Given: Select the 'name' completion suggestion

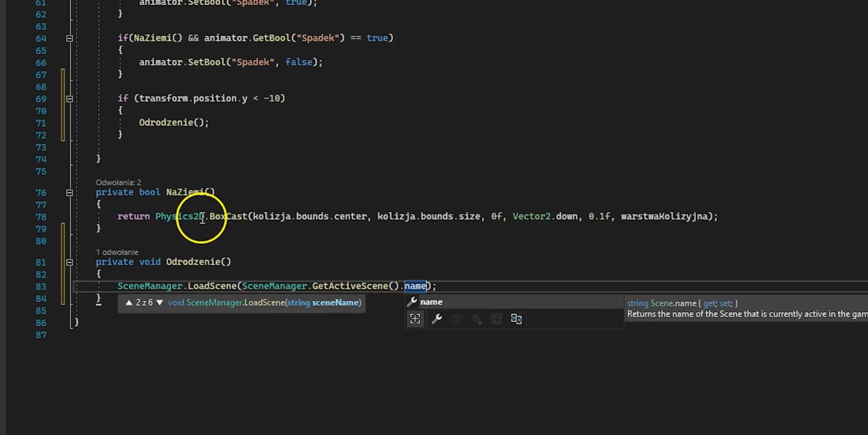Looking at the screenshot, I should coord(431,302).
